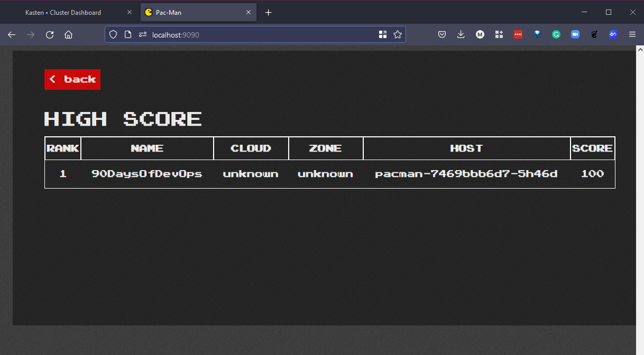Open the GNOME foot extension icon
Image resolution: width=644 pixels, height=355 pixels.
[x=594, y=35]
